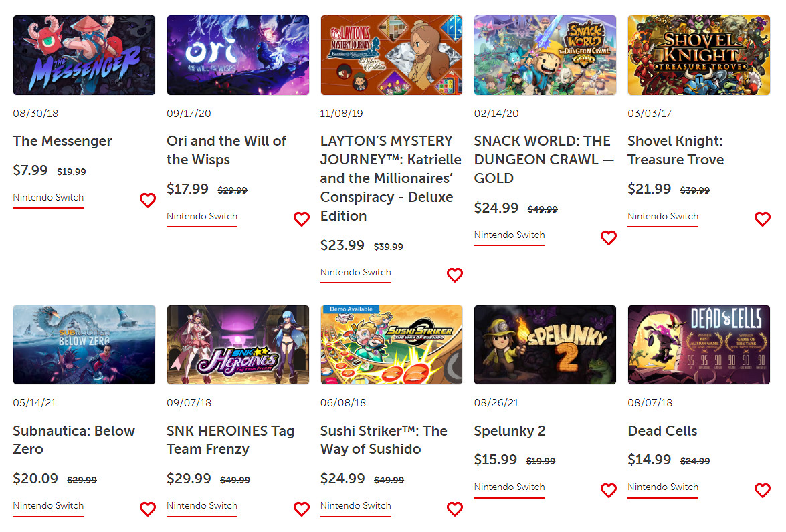This screenshot has width=786, height=532.
Task: Click heart icon for Snack World Gold
Action: click(x=609, y=237)
